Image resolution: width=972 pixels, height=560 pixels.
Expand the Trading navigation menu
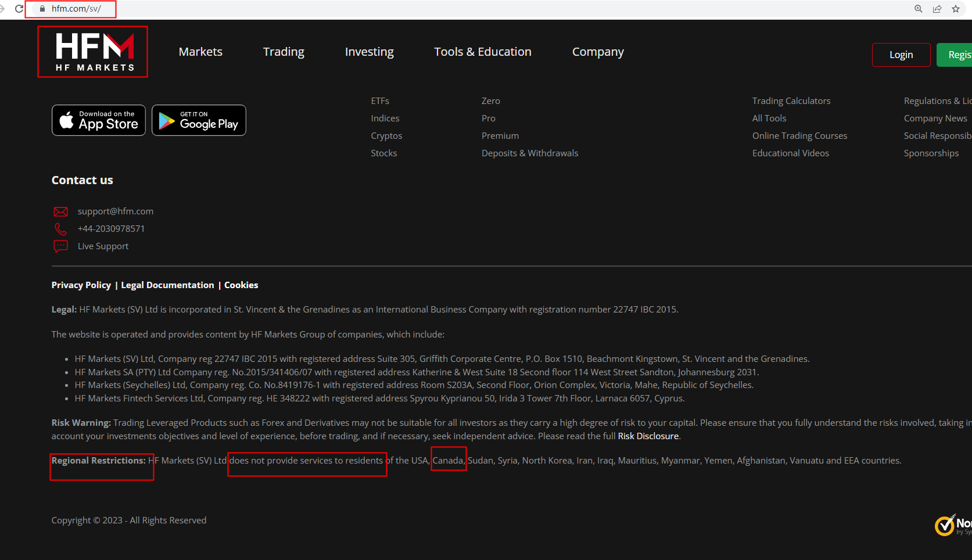(x=284, y=52)
